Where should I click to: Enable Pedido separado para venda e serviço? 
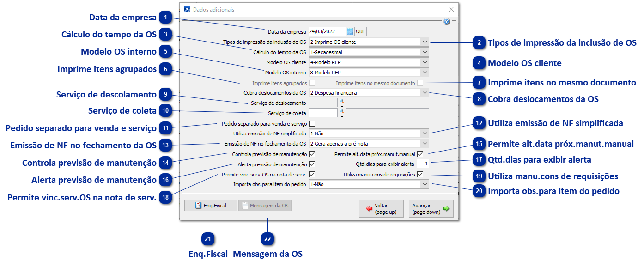(x=312, y=124)
